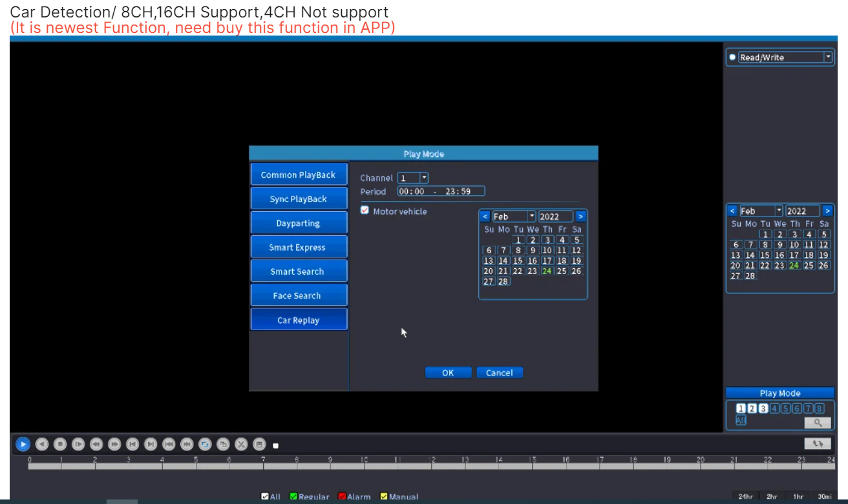Viewport: 848px width, 504px height.
Task: Open the Channel dropdown in Play Mode dialog
Action: 424,178
